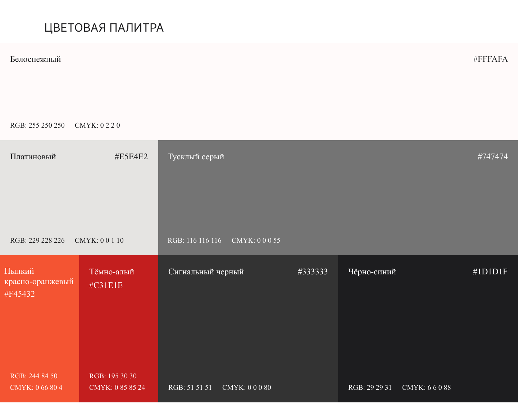The image size is (518, 420).
Task: Select the #E5E4E2 hex code
Action: [131, 157]
